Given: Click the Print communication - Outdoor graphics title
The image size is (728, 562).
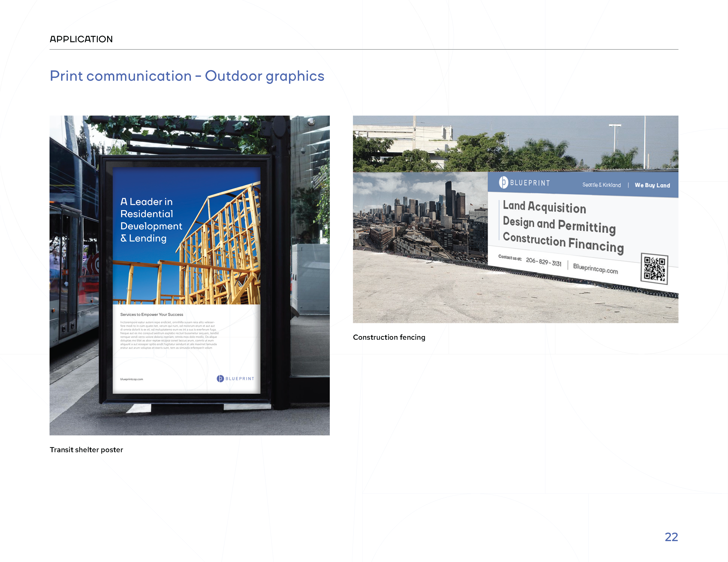Looking at the screenshot, I should pyautogui.click(x=187, y=76).
